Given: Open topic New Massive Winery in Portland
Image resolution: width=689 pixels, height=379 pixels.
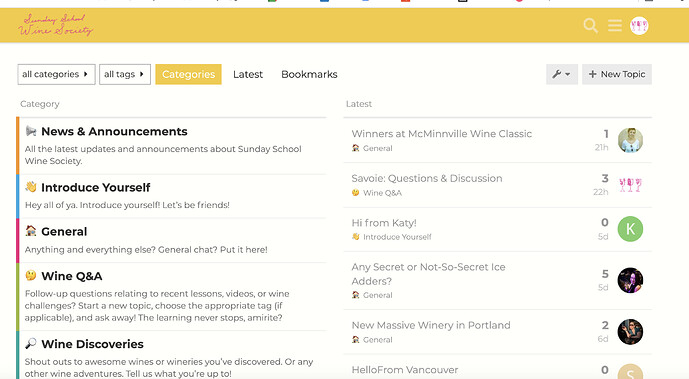Looking at the screenshot, I should point(431,325).
